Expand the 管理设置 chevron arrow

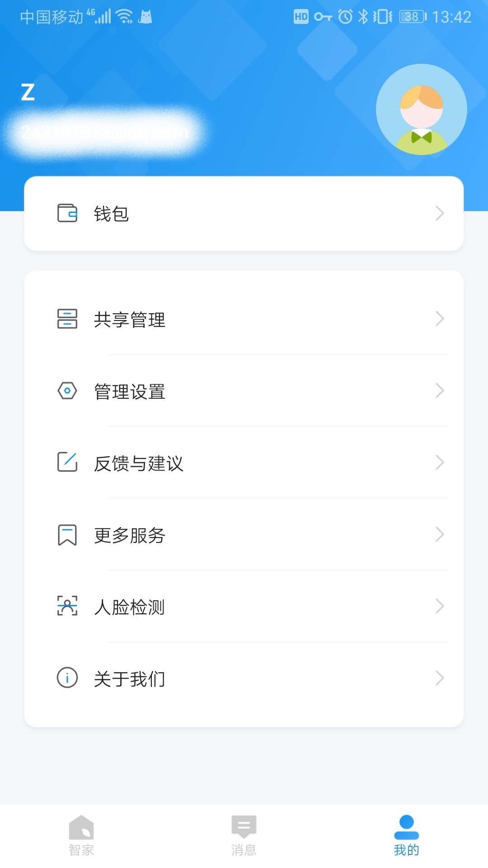[x=439, y=391]
